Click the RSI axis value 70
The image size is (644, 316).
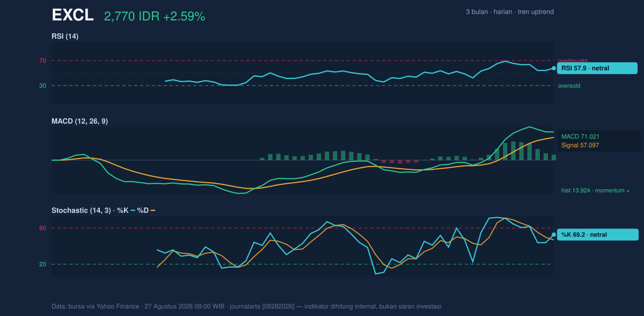pyautogui.click(x=42, y=61)
